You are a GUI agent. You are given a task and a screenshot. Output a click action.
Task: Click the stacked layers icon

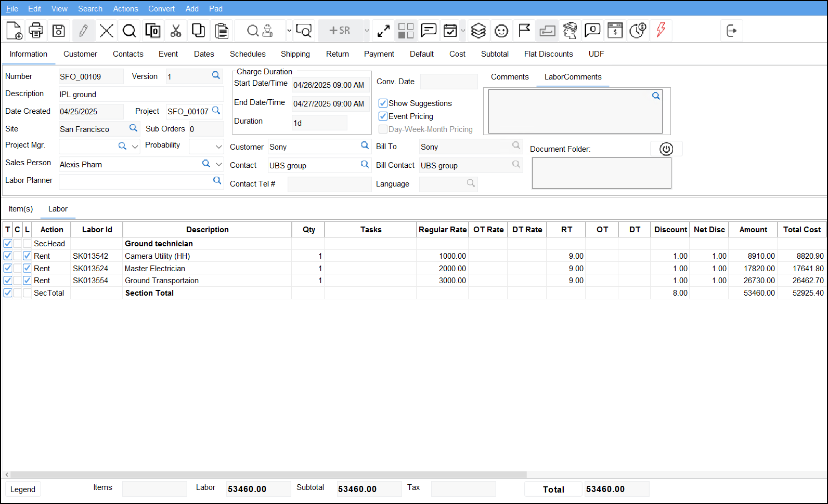[x=478, y=31]
